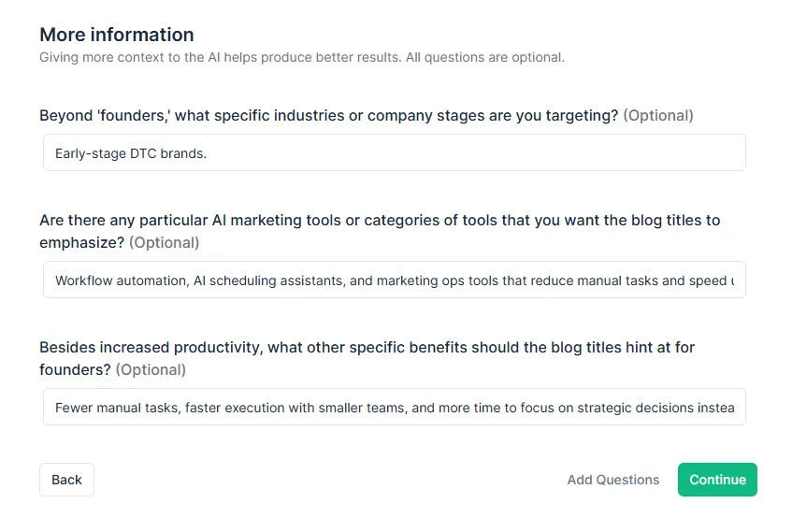Click the green Continue button

click(717, 480)
